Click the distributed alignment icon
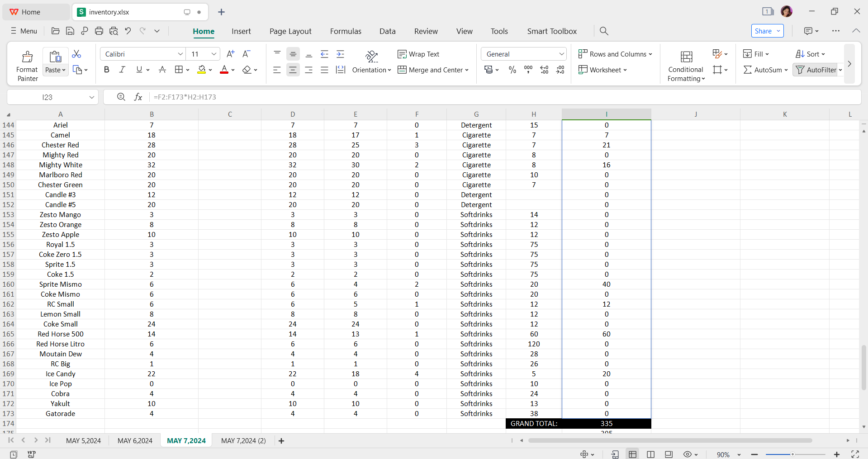Screen dimensions: 868x459 [x=340, y=70]
